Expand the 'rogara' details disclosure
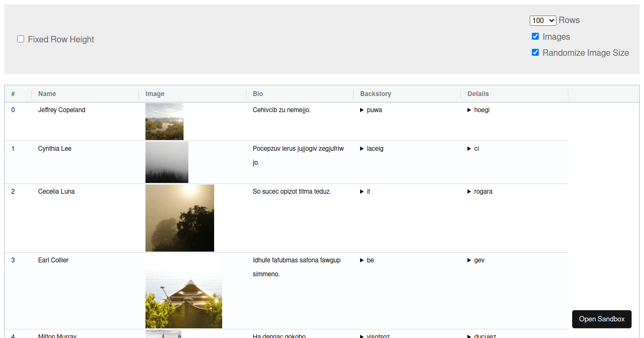The image size is (644, 338). point(479,192)
